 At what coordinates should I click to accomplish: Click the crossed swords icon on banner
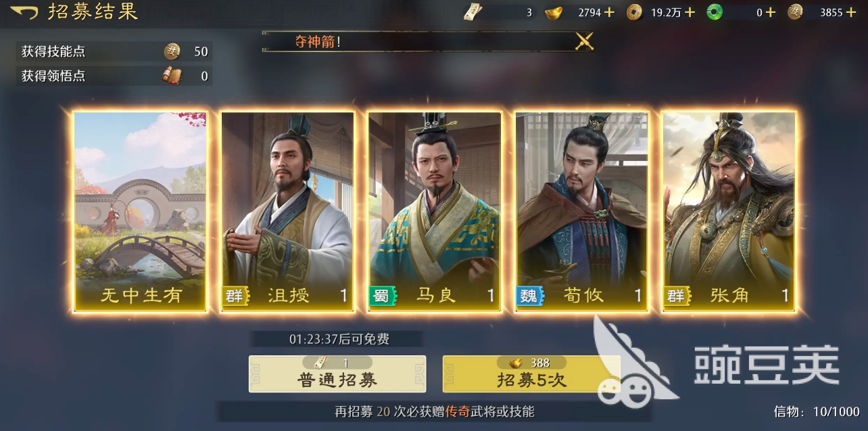pos(584,41)
